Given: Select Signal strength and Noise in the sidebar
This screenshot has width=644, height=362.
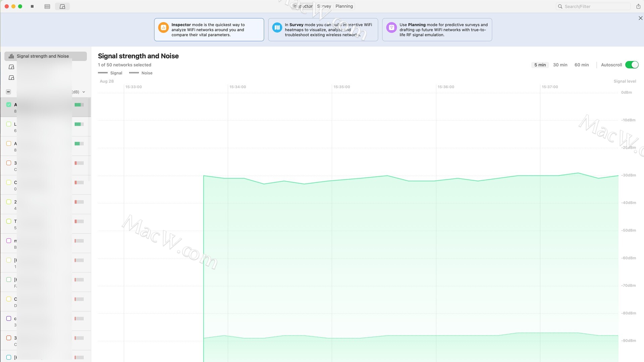Looking at the screenshot, I should tap(46, 56).
